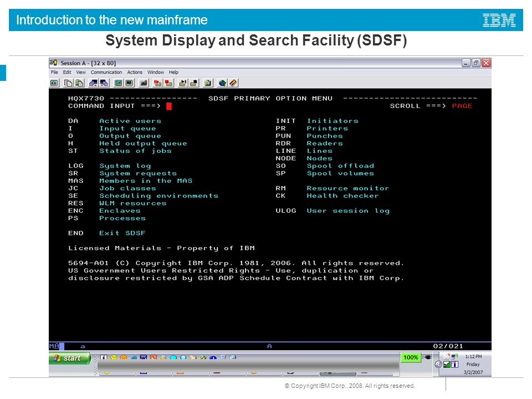Click the 'WLM resources' option text
The height and width of the screenshot is (399, 532).
coord(133,203)
